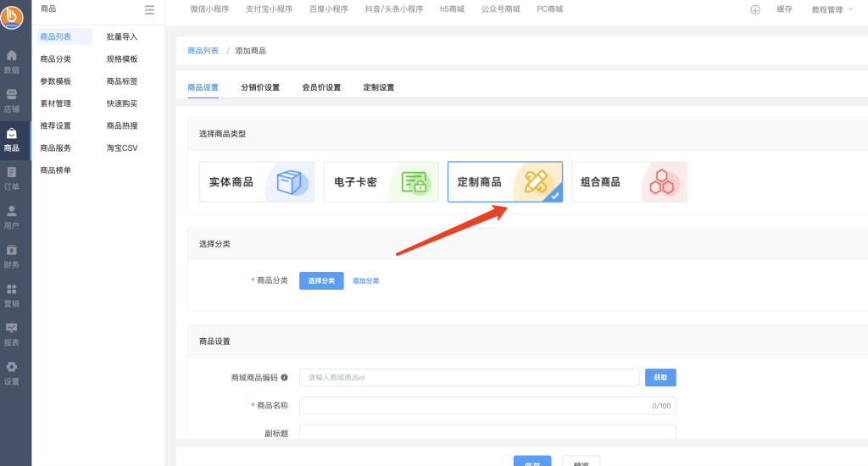Open the 用户 (Users) sidebar icon
Screen dimensions: 868x466
tap(12, 217)
